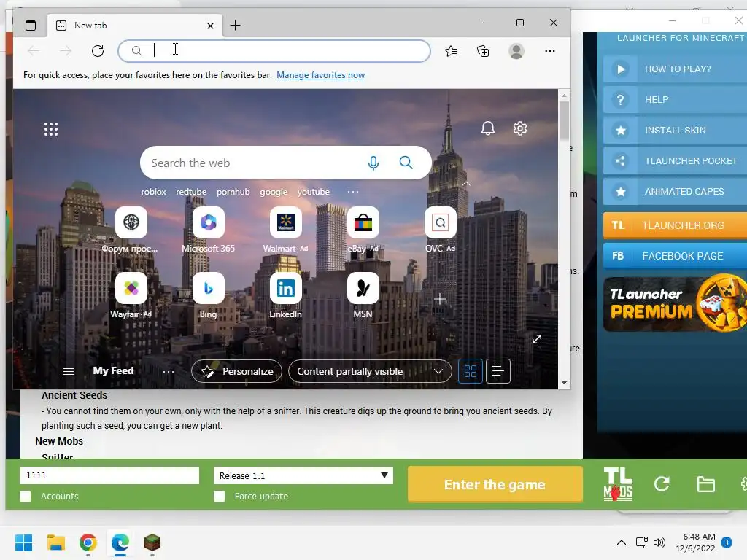
Task: Focus the Edge address bar
Action: coord(274,50)
